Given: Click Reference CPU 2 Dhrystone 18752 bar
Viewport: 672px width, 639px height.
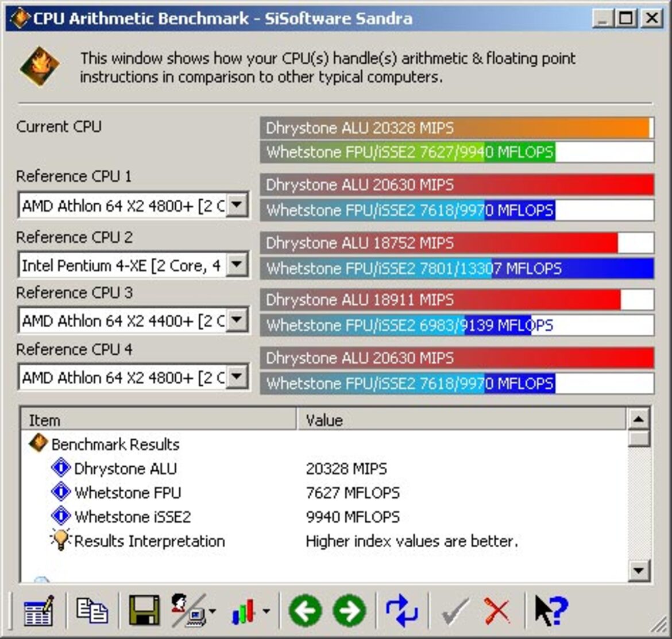Looking at the screenshot, I should [x=457, y=243].
